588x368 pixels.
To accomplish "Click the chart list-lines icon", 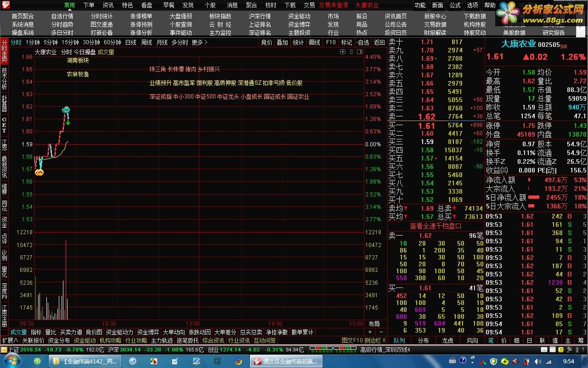I will point(351,52).
